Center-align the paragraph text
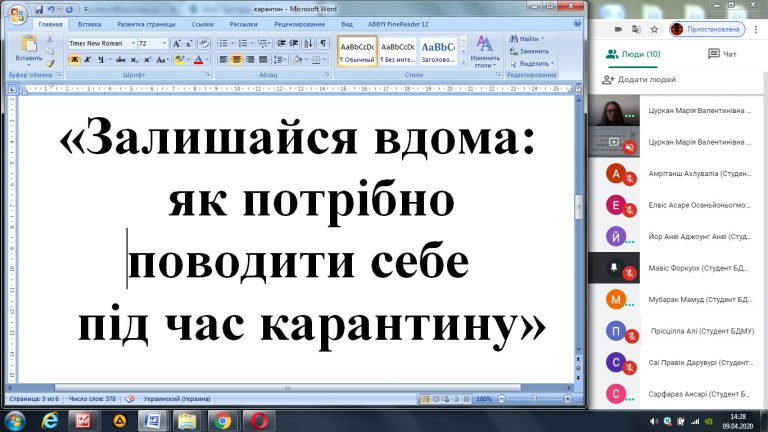The height and width of the screenshot is (432, 768). [237, 60]
